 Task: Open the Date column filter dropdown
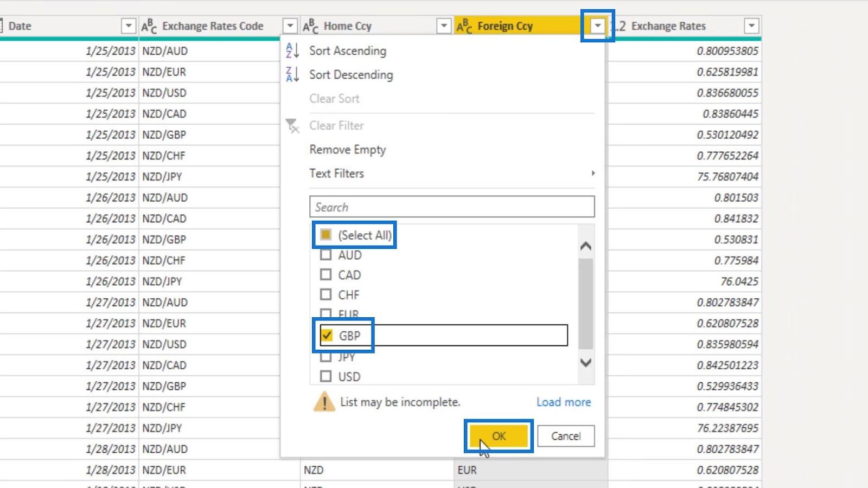point(128,26)
